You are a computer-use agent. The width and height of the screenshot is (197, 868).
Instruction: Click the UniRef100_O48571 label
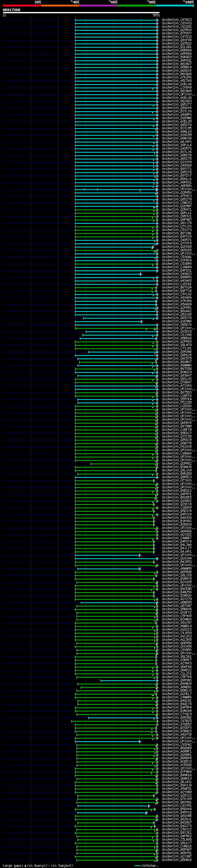[177, 240]
